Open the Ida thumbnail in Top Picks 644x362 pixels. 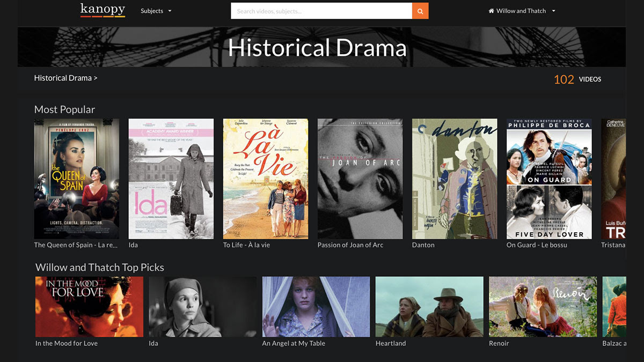pos(203,307)
